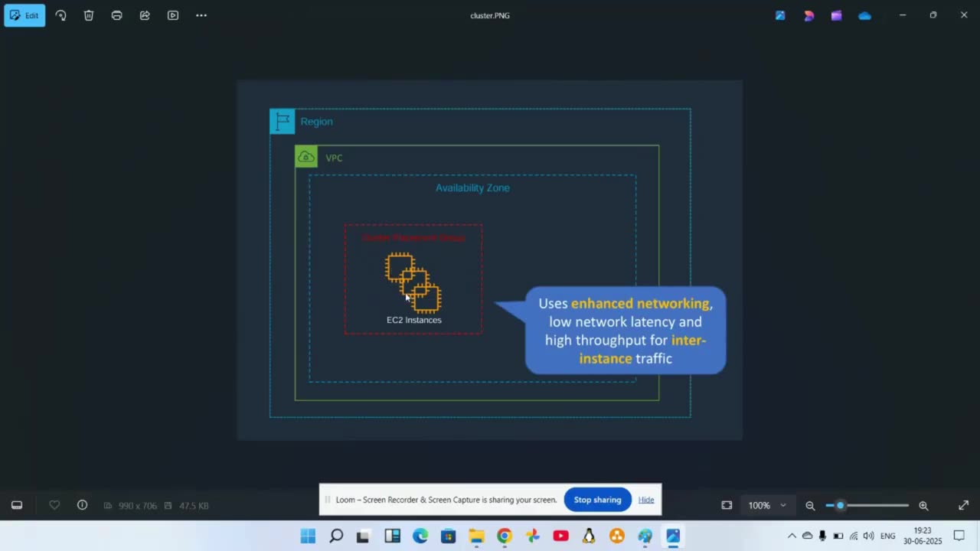Screen dimensions: 980x551
Task: Toggle the filmstrip view icon
Action: click(x=17, y=505)
